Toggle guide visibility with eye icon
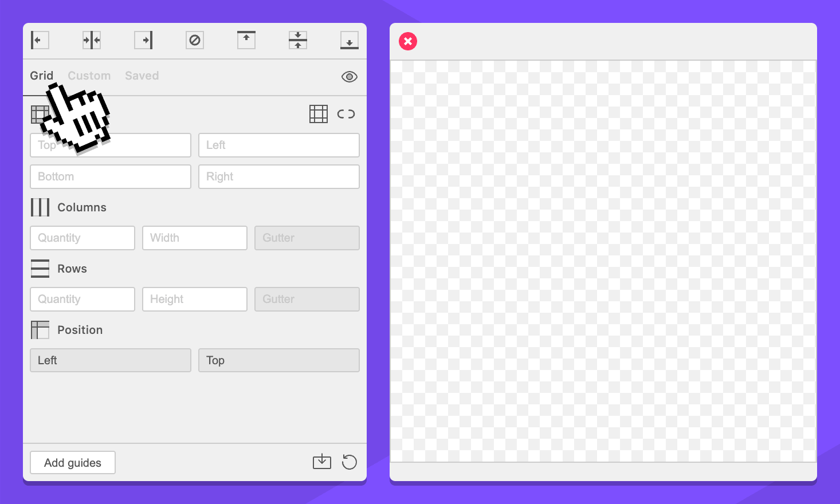The image size is (840, 504). tap(350, 77)
